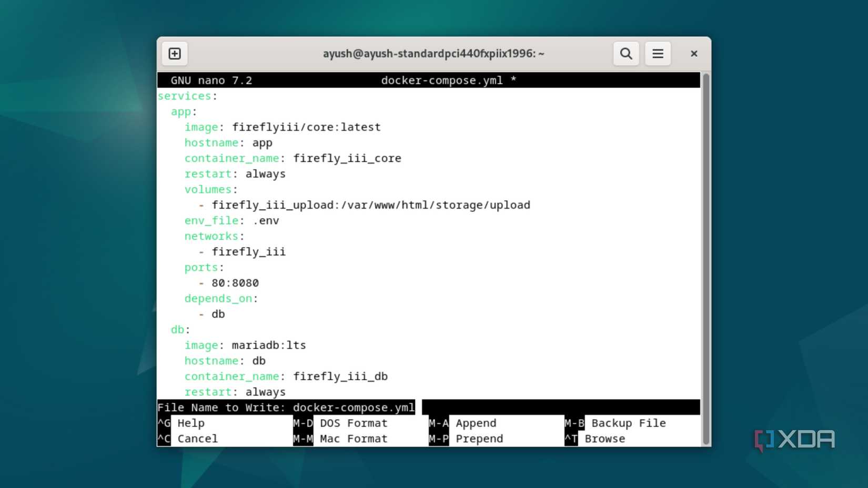This screenshot has width=868, height=488.
Task: Click the 'GNU nano 7.2' header text
Action: point(211,80)
